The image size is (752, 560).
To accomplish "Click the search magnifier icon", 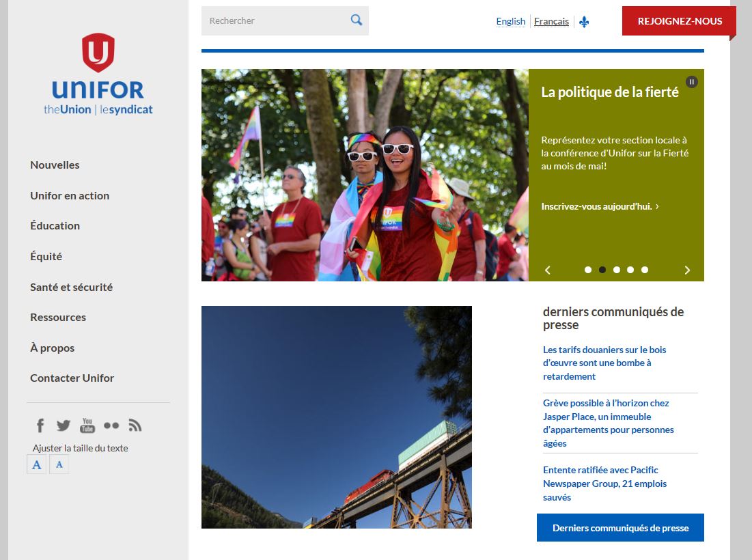I will pos(356,20).
